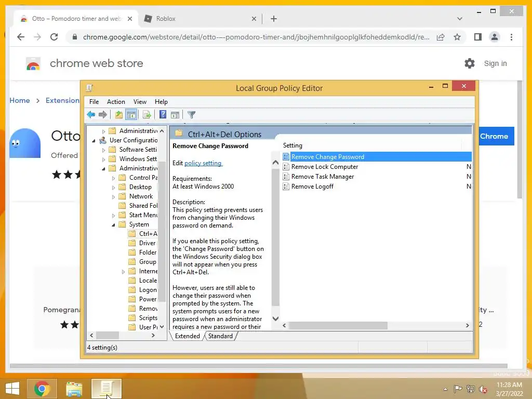Click the policy setting edit link
This screenshot has width=532, height=399.
203,163
